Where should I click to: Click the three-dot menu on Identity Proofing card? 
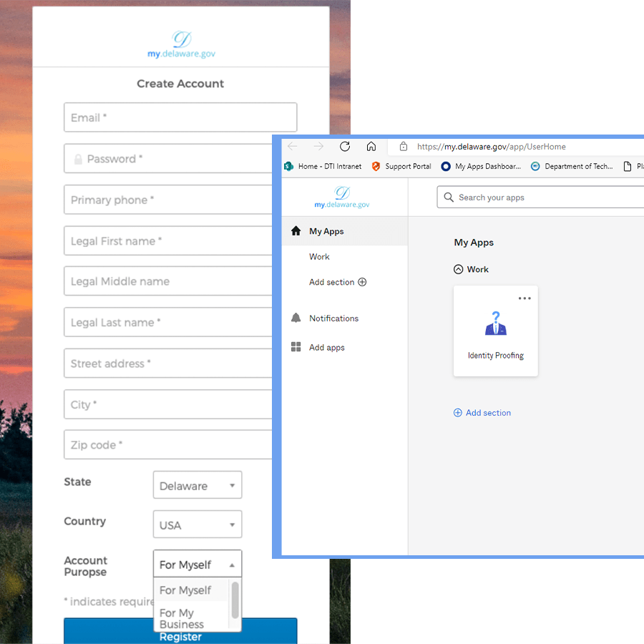pos(525,298)
